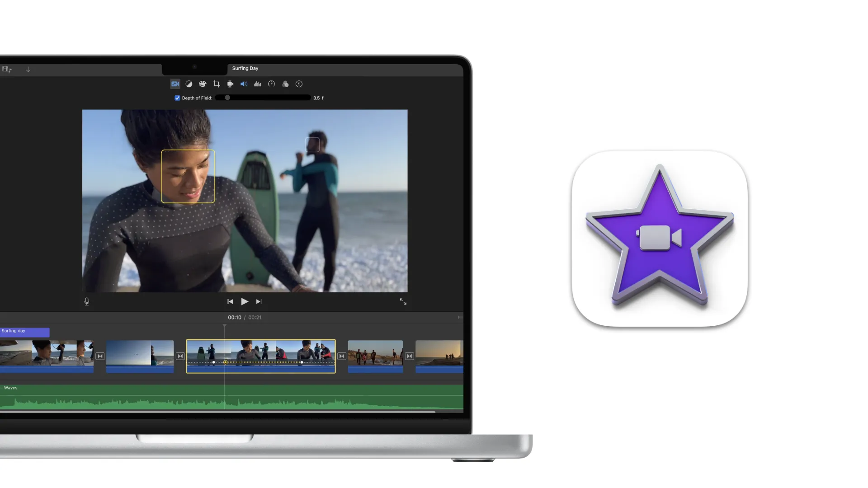Show the Clip Information panel
The image size is (868, 488).
[x=299, y=84]
